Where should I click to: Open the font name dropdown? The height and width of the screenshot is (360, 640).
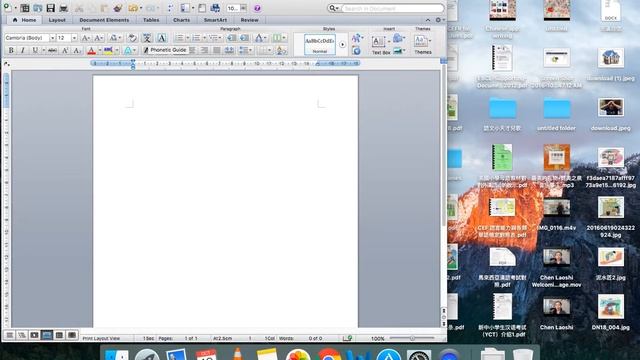tap(52, 38)
